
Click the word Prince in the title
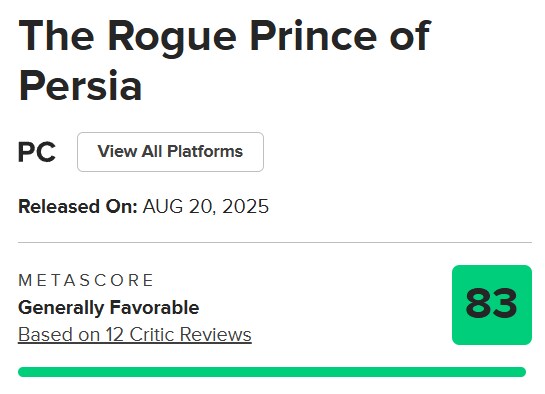tap(314, 35)
